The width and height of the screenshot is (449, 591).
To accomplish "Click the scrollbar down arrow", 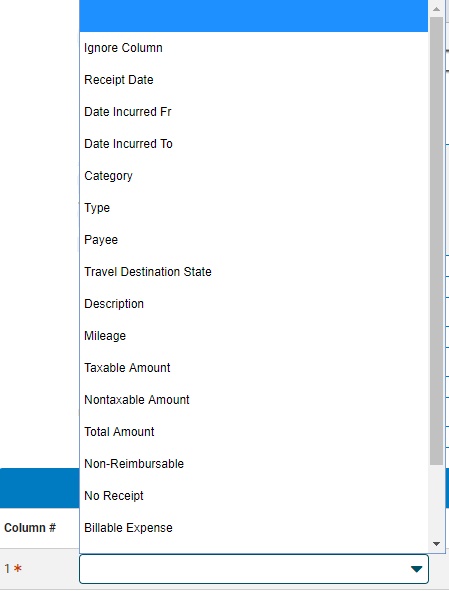I will 437,544.
